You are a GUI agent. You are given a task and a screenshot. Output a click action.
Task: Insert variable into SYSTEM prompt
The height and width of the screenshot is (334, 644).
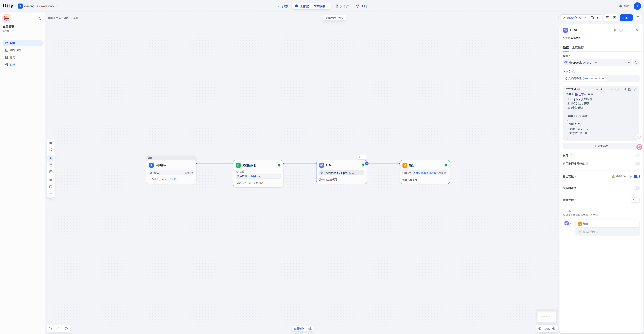624,89
